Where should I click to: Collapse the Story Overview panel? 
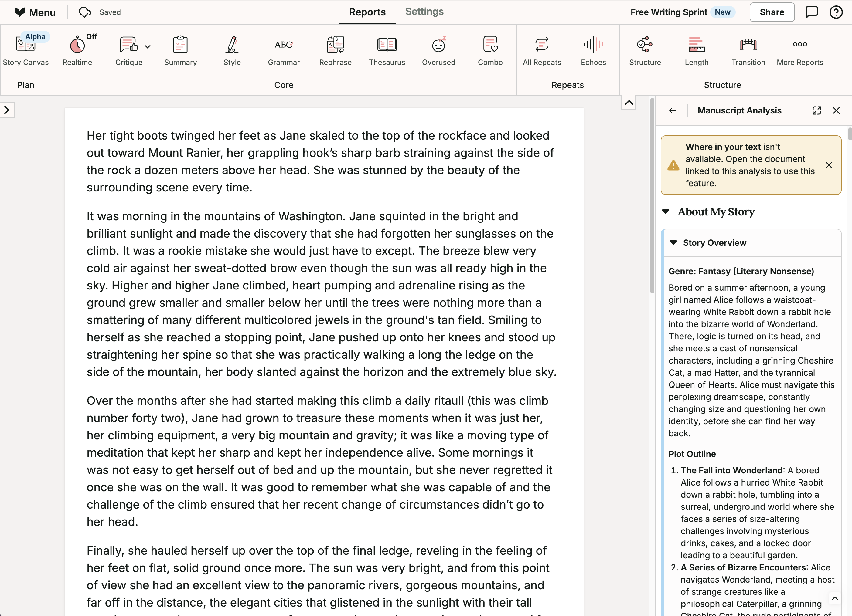(x=673, y=243)
